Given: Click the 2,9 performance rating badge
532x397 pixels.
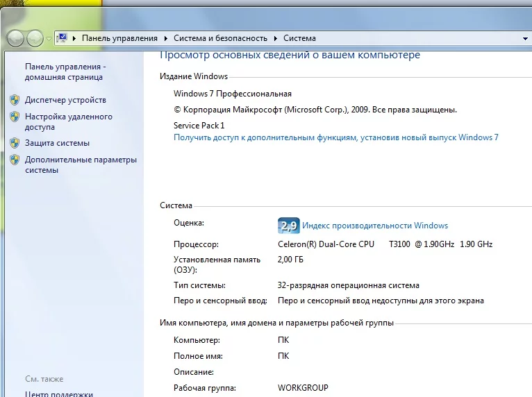Looking at the screenshot, I should (x=289, y=226).
